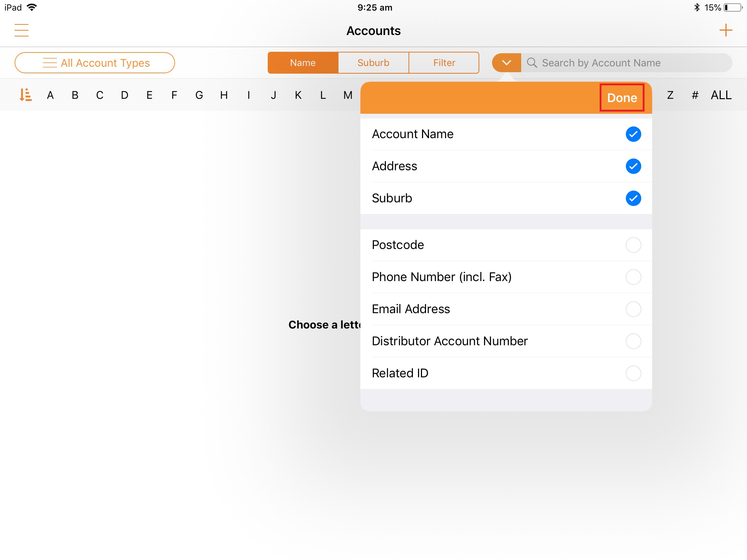Tap the hash symbol index filter
This screenshot has height=560, width=747.
[695, 95]
